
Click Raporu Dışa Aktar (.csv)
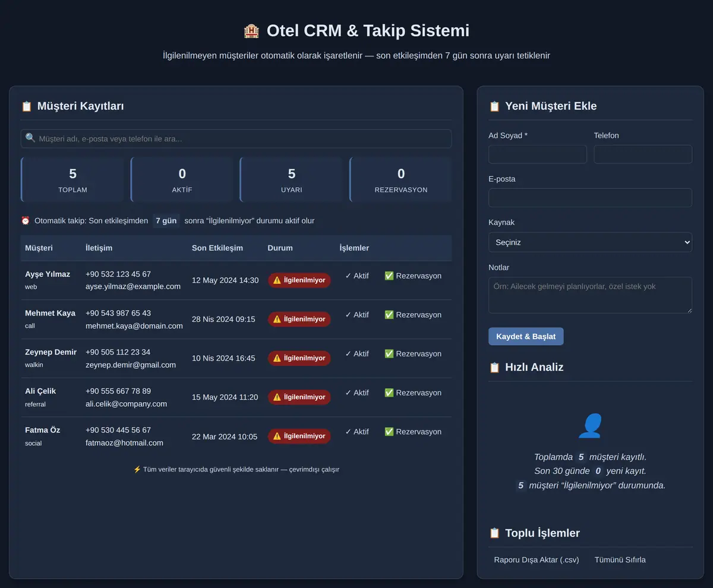point(537,560)
